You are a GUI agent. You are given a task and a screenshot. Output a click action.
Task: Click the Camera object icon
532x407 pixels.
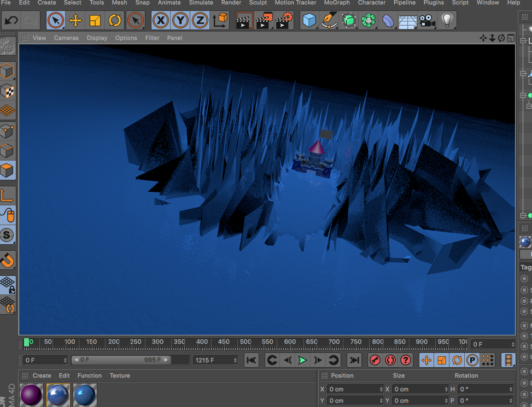point(426,21)
